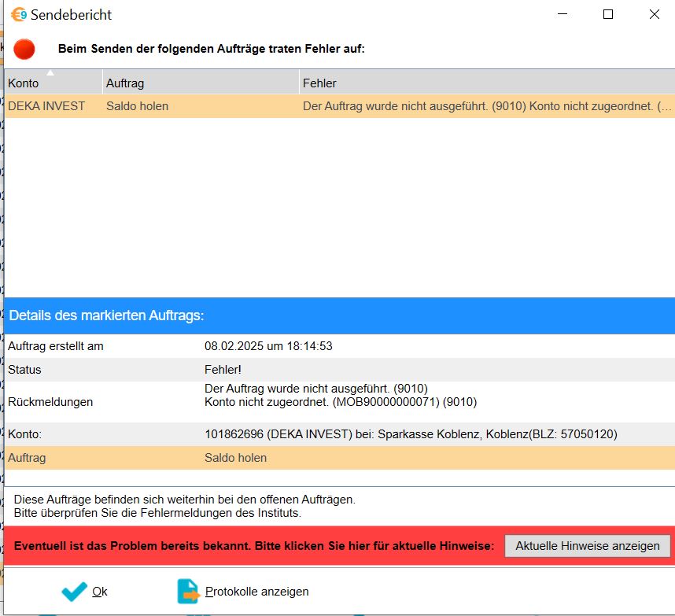
Task: Click the Auftrag erstellt am label
Action: tap(56, 346)
